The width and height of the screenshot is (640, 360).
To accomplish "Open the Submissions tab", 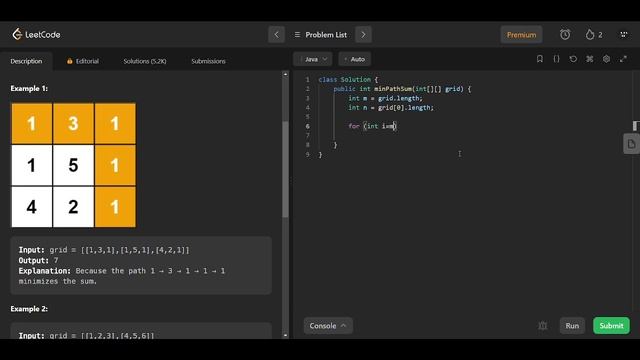I will pos(208,61).
